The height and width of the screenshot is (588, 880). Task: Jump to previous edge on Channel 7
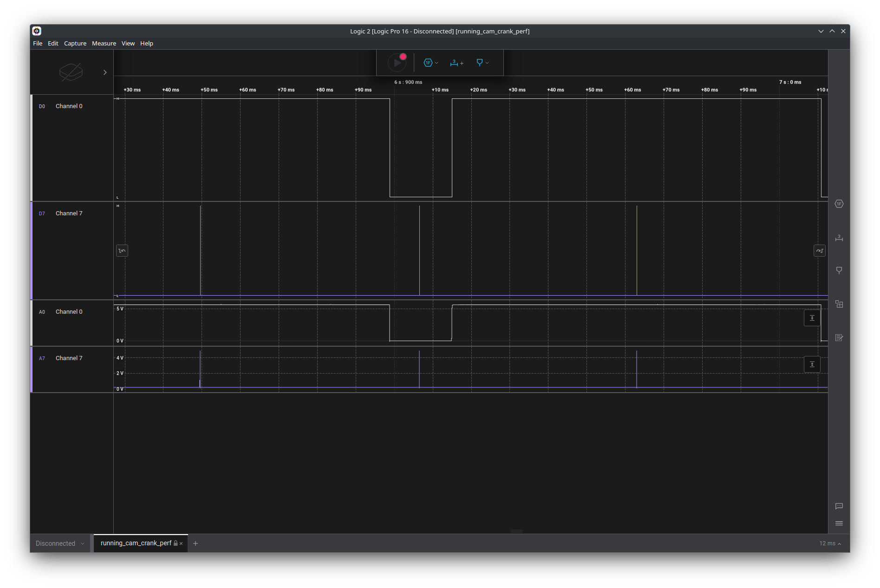(x=122, y=251)
